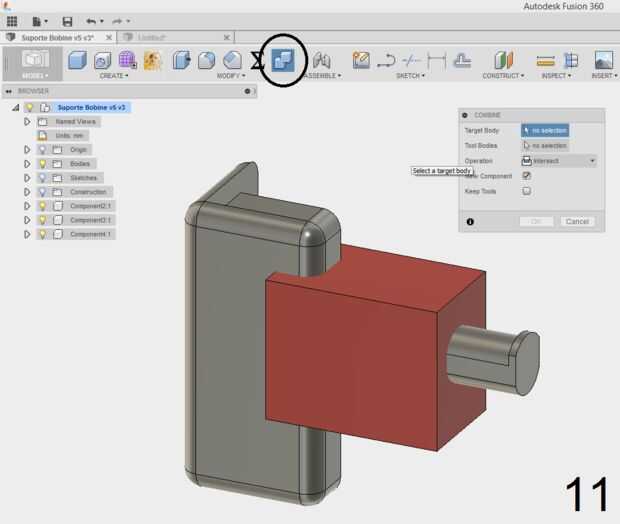Click the sigma parameters icon
The height and width of the screenshot is (524, 620).
[x=257, y=61]
